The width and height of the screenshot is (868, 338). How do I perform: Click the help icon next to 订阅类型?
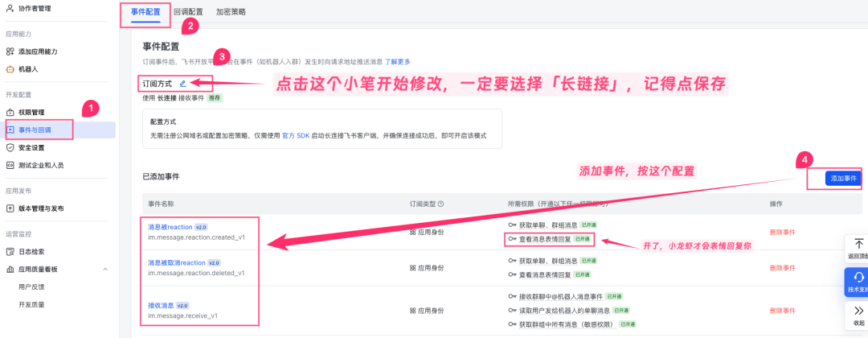pos(440,204)
